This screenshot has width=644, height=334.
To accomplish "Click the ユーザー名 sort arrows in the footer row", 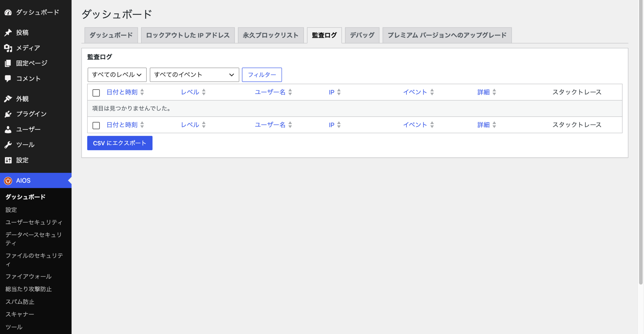I will pyautogui.click(x=290, y=125).
